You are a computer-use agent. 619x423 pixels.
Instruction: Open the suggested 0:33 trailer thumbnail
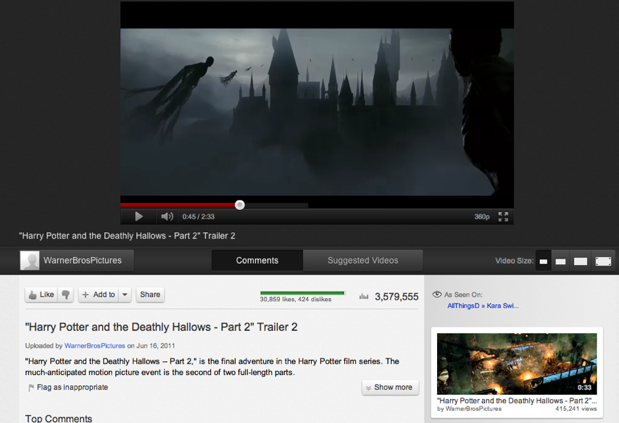[x=517, y=364]
